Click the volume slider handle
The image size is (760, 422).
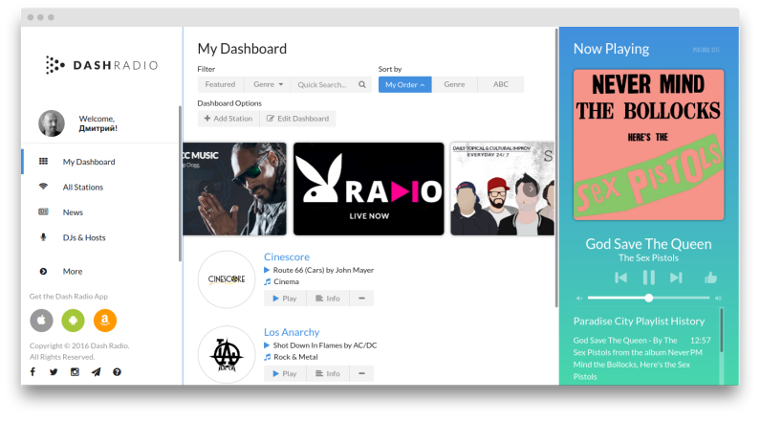[x=649, y=298]
